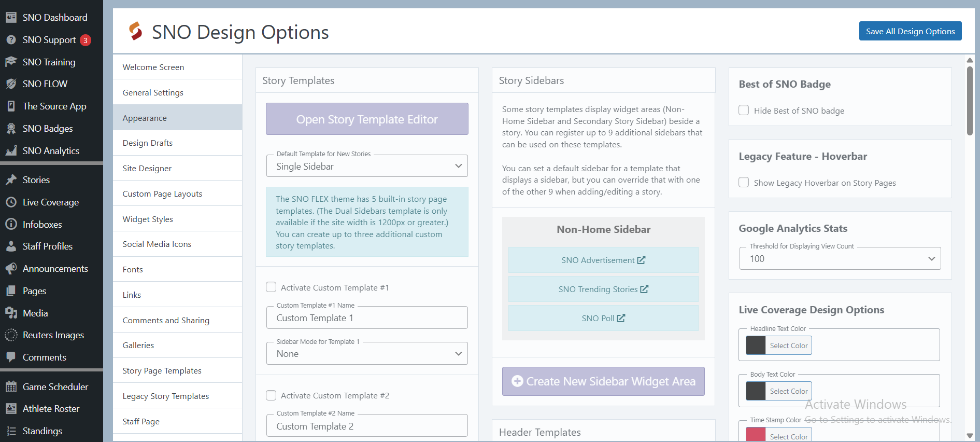Image resolution: width=980 pixels, height=442 pixels.
Task: Check Hide Best of SNO badge
Action: tap(744, 111)
